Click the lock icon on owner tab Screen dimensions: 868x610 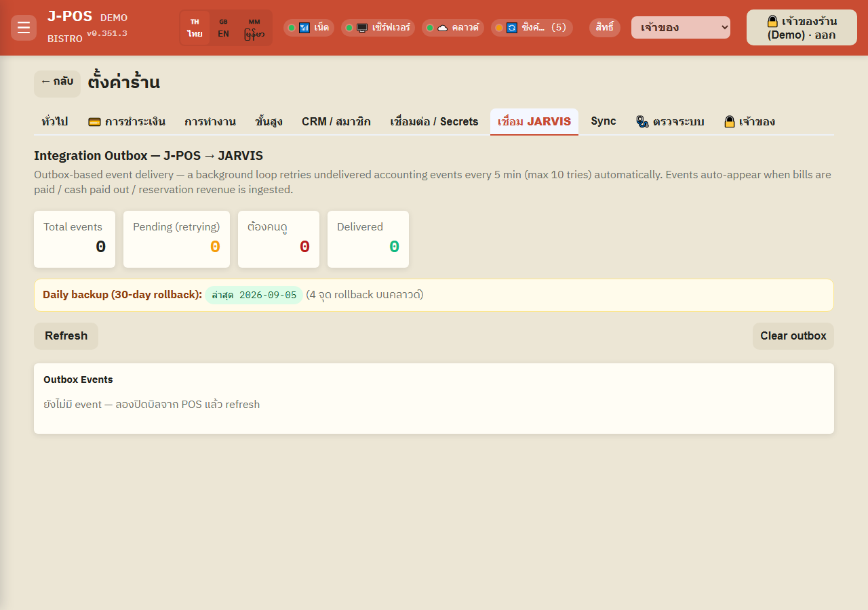(730, 122)
